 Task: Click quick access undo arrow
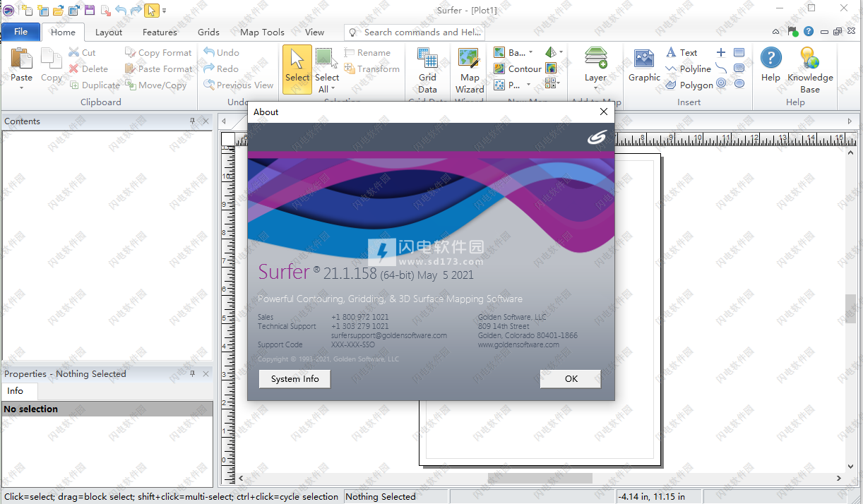(121, 10)
